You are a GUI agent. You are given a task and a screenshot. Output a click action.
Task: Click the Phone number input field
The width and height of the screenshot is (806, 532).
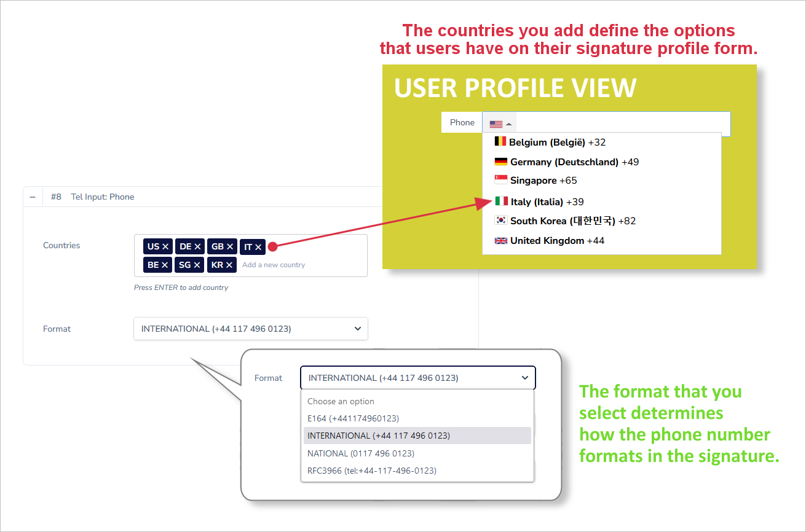tap(621, 124)
